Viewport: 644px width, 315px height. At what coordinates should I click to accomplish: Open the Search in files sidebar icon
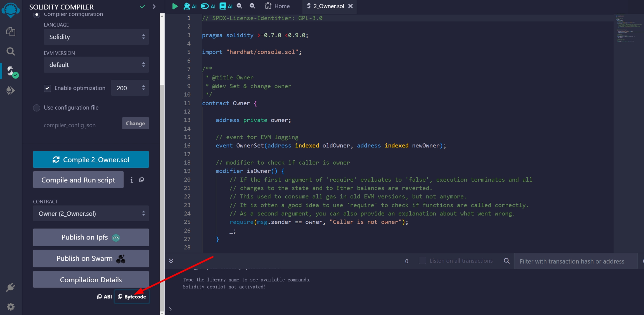[x=11, y=51]
